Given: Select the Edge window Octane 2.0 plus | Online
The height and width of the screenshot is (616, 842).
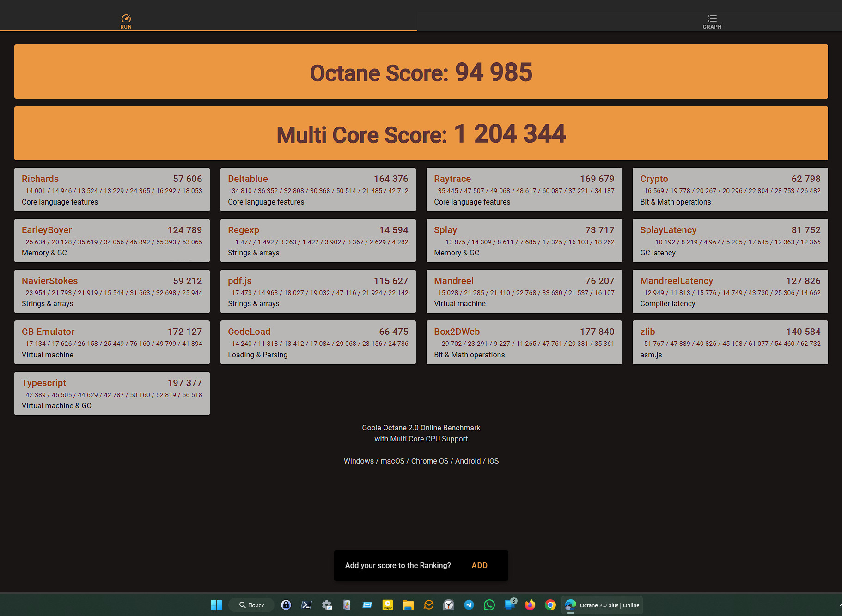Looking at the screenshot, I should 602,605.
